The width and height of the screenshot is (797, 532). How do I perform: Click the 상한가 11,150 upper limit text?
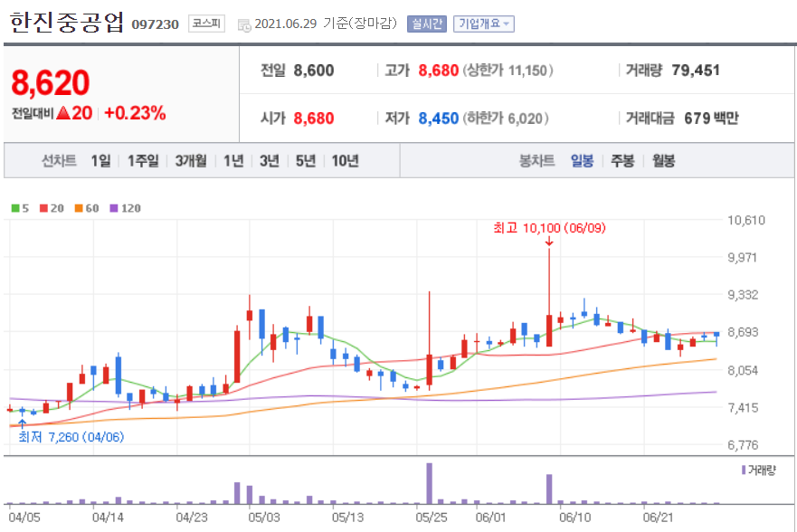point(508,71)
